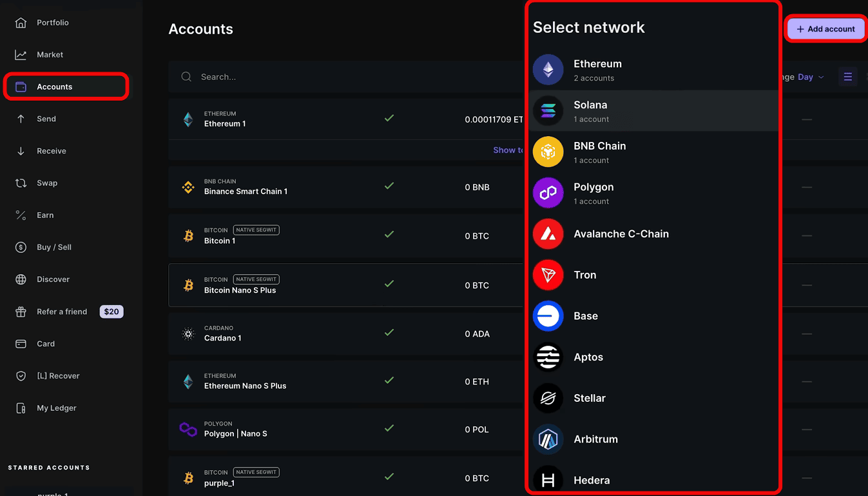Go to Swap in the sidebar
Viewport: 868px width, 496px height.
[x=47, y=183]
